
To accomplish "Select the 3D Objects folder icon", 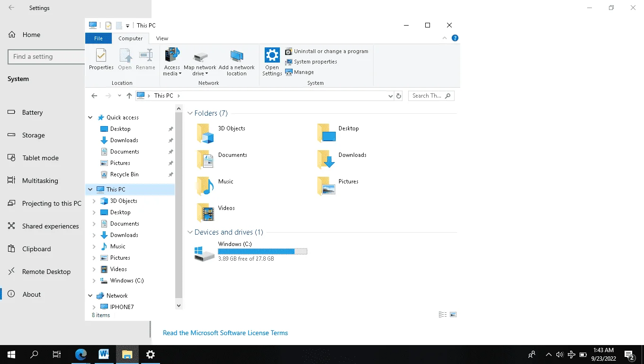I will click(x=206, y=134).
